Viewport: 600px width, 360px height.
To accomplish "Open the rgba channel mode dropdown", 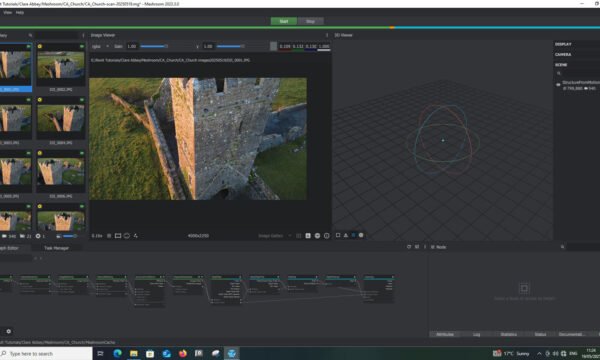I will [100, 46].
